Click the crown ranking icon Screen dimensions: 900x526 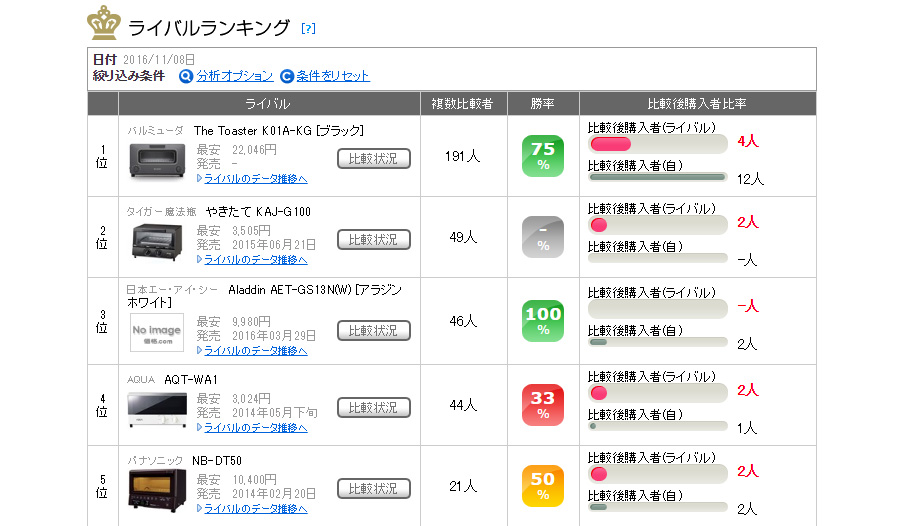coord(104,23)
